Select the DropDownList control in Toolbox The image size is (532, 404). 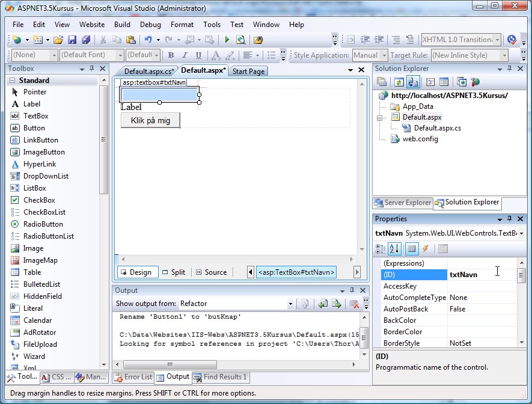coord(46,176)
